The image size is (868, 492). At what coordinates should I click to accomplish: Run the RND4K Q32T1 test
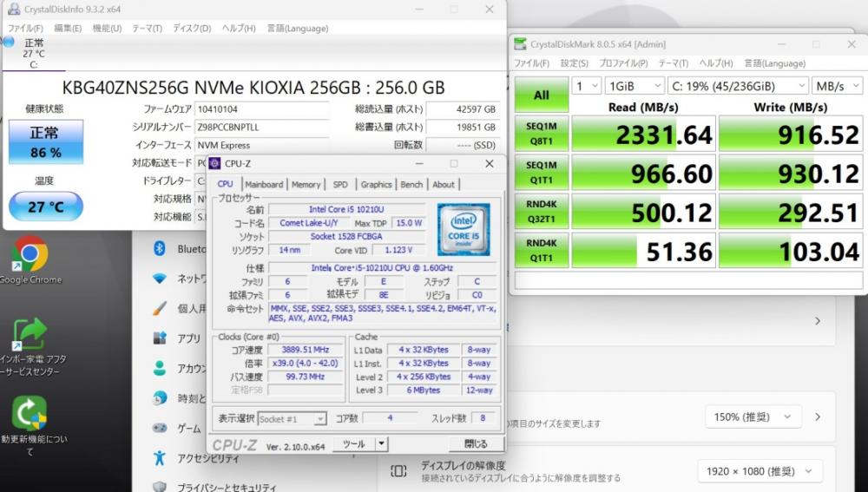(x=542, y=212)
